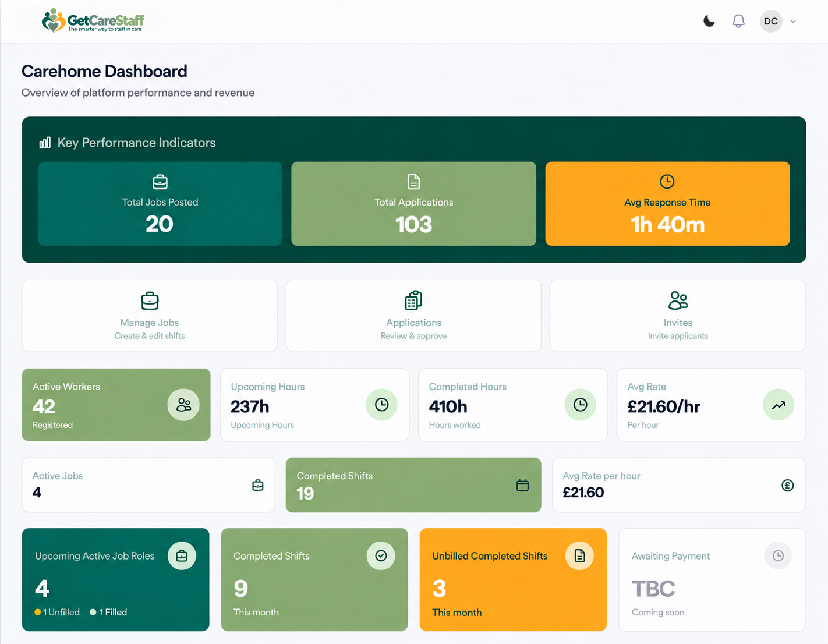The height and width of the screenshot is (644, 828).
Task: Click the calendar icon in Completed Shifts 19 card
Action: pos(522,485)
